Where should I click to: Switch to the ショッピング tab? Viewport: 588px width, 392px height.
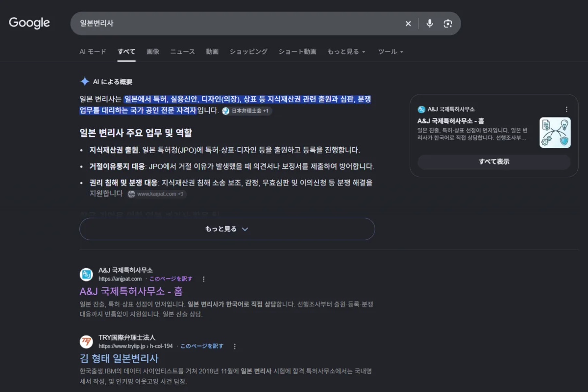click(248, 51)
